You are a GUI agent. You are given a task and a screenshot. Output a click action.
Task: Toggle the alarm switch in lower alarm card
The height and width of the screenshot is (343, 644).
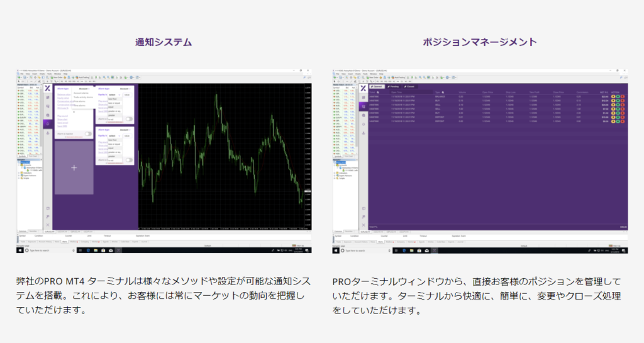pos(128,160)
